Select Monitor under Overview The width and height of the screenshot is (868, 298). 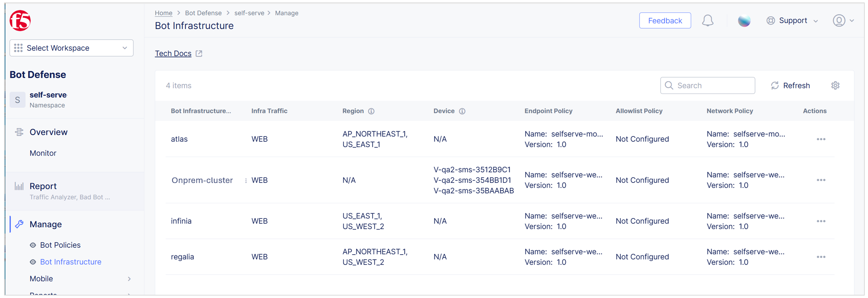coord(43,153)
